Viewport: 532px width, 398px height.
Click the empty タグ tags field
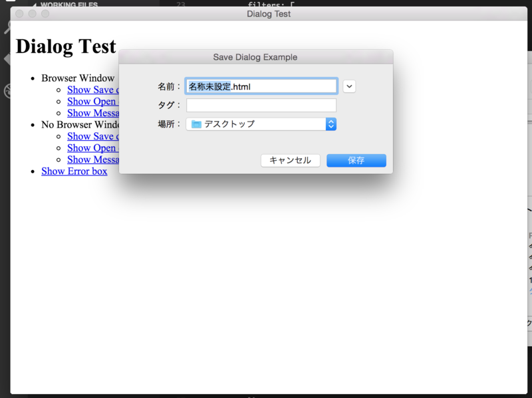pos(261,105)
